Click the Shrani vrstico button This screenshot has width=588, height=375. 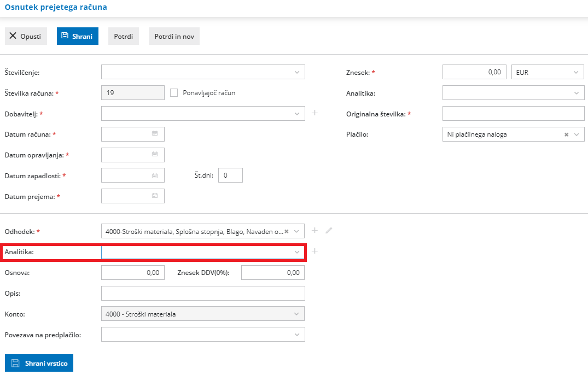[39, 363]
